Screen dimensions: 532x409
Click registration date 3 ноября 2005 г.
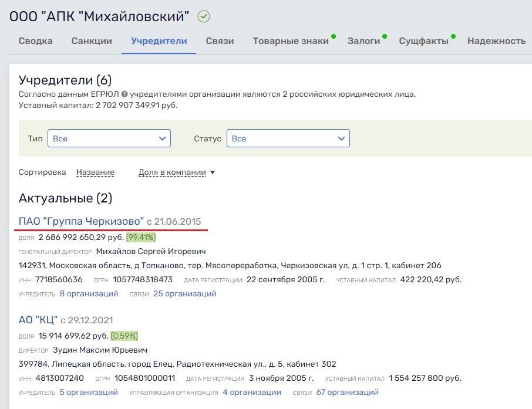tap(281, 378)
